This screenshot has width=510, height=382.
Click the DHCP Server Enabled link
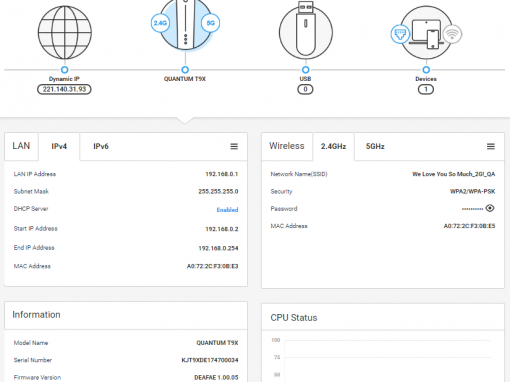click(x=227, y=210)
